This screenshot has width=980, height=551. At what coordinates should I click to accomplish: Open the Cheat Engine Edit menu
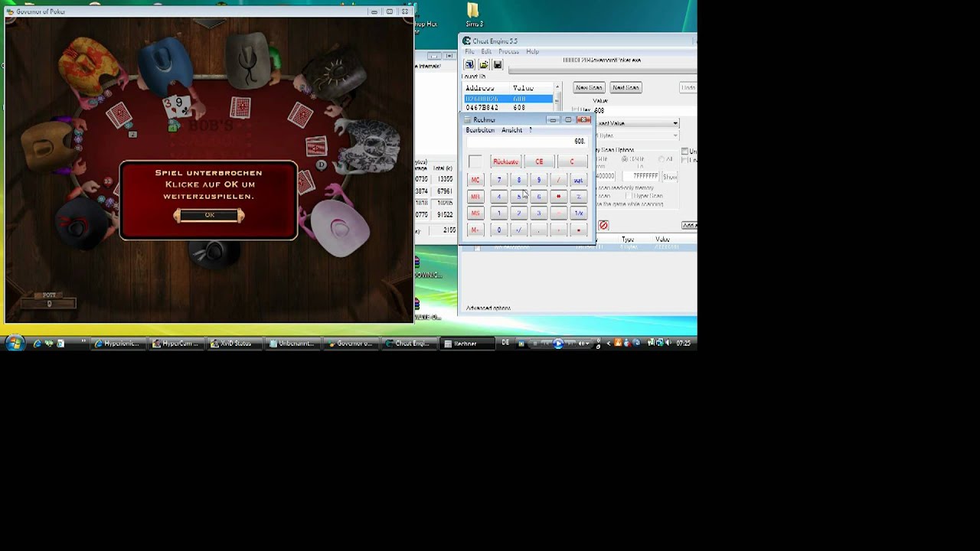tap(486, 51)
